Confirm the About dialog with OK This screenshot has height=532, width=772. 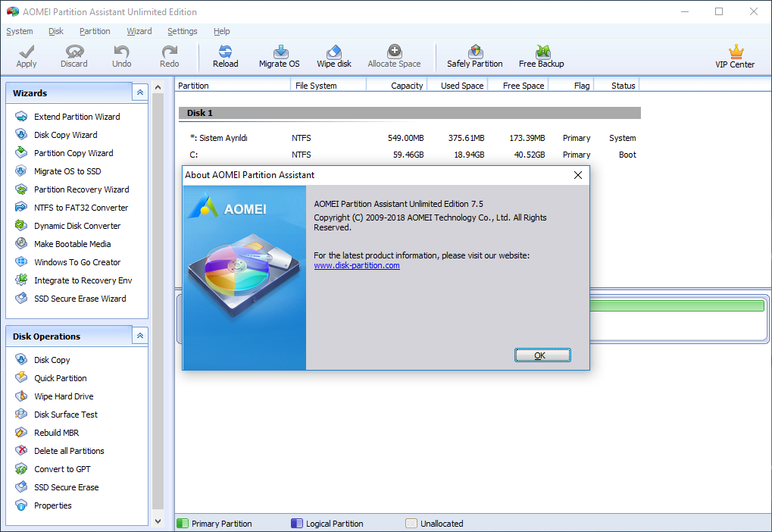(542, 355)
